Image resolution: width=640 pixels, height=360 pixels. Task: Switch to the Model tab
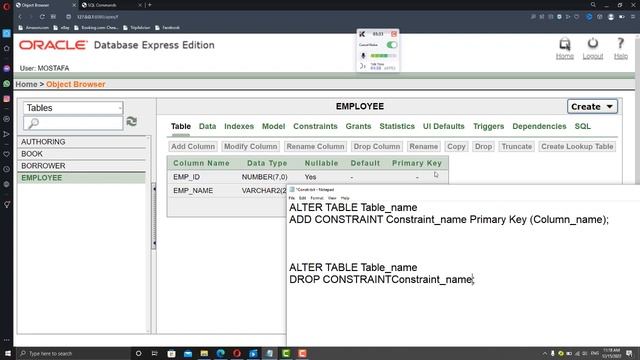point(273,127)
